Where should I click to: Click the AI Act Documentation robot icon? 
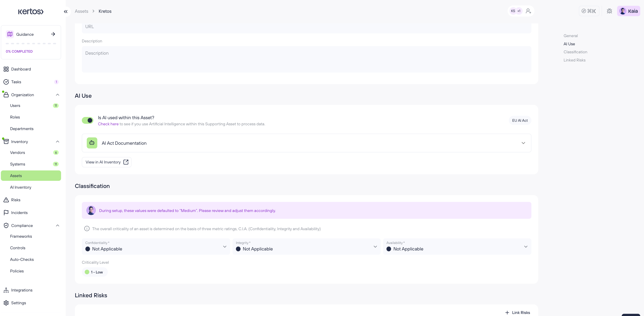click(92, 143)
